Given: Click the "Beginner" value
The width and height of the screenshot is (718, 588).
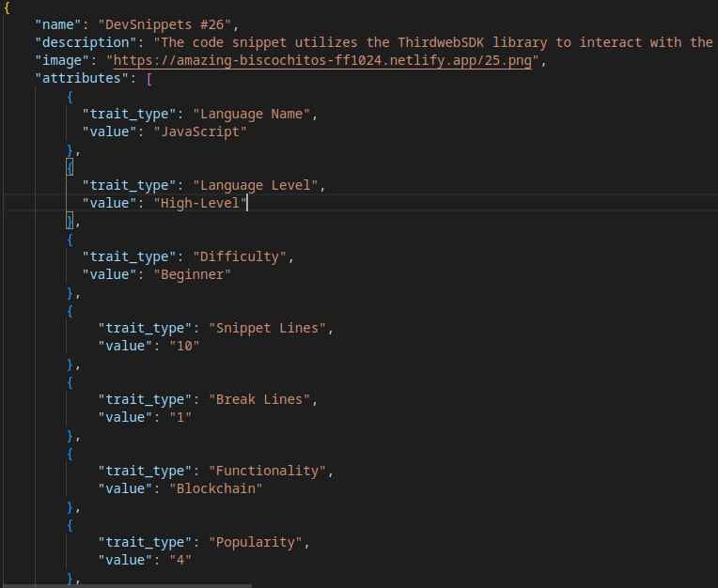Looking at the screenshot, I should [193, 274].
